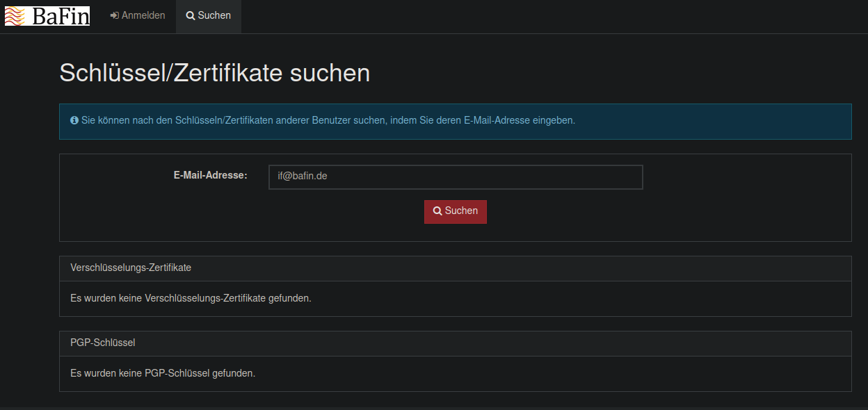The height and width of the screenshot is (410, 868).
Task: Focus the E-Mail-Adresse input containing if@bafin.de
Action: 456,177
